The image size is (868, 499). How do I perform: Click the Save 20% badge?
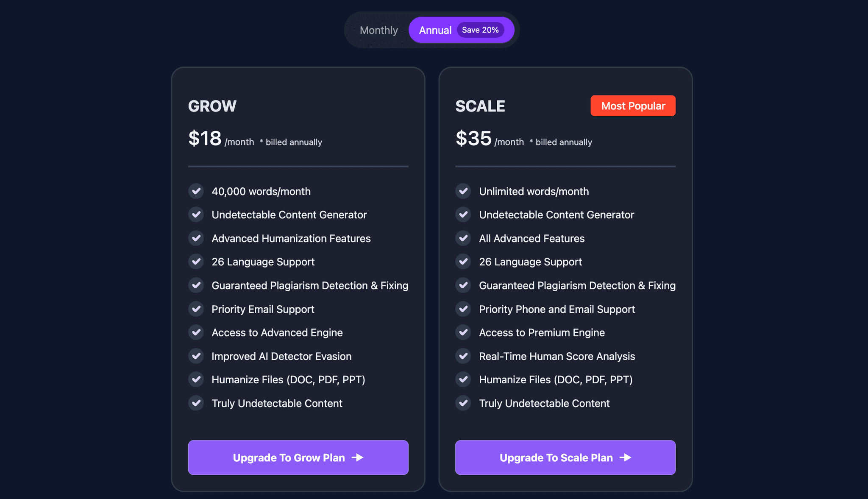(481, 30)
